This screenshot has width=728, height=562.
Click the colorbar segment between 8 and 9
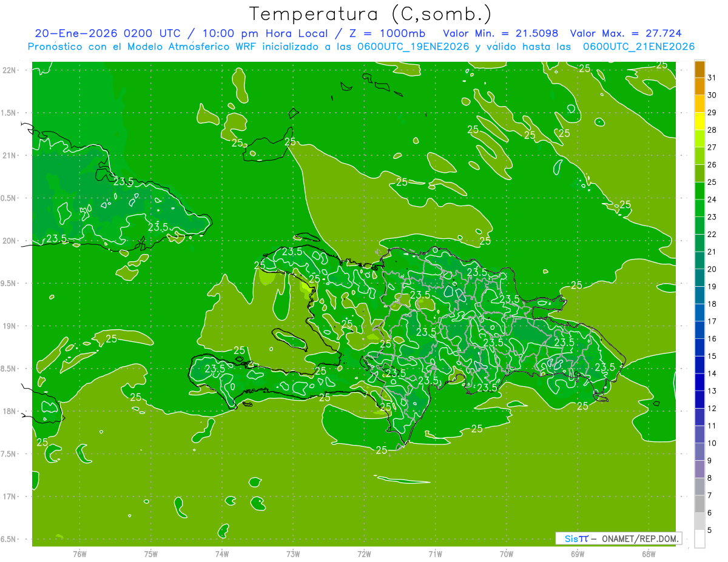tap(699, 469)
